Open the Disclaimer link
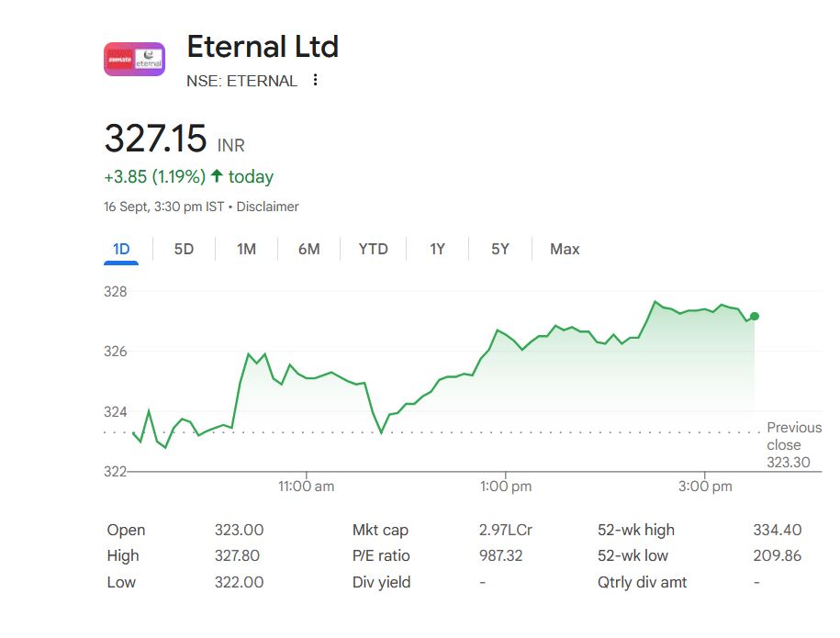 (x=267, y=207)
